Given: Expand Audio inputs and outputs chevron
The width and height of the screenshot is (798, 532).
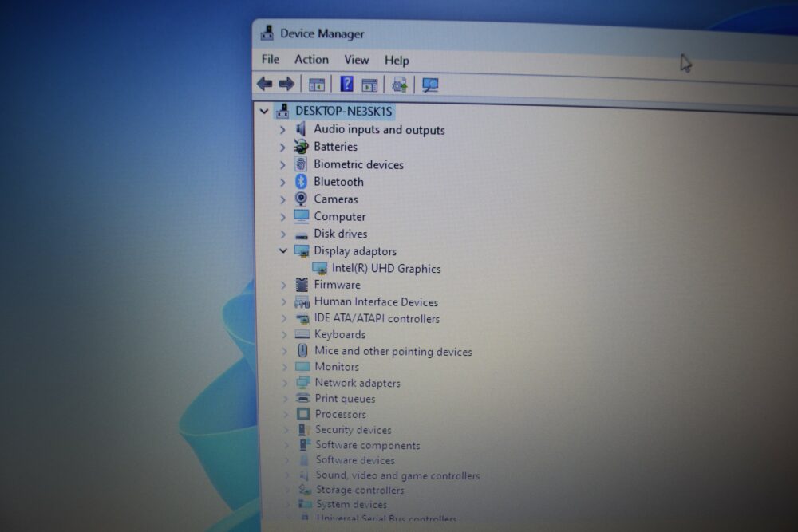Looking at the screenshot, I should [x=282, y=130].
